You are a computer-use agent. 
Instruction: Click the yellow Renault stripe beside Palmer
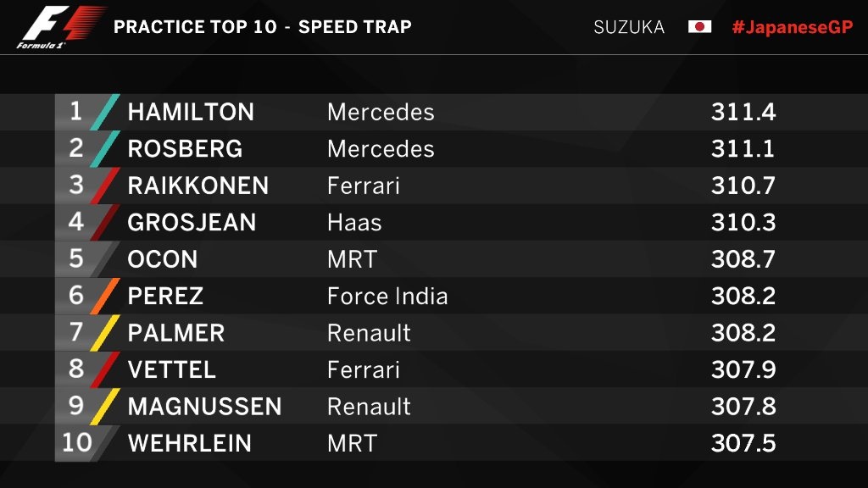point(107,332)
